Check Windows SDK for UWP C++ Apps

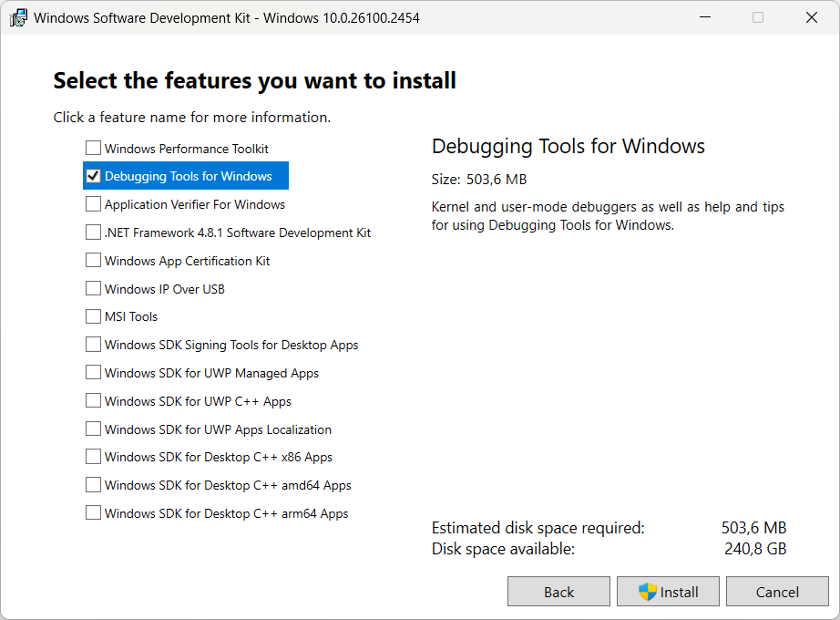coord(93,400)
